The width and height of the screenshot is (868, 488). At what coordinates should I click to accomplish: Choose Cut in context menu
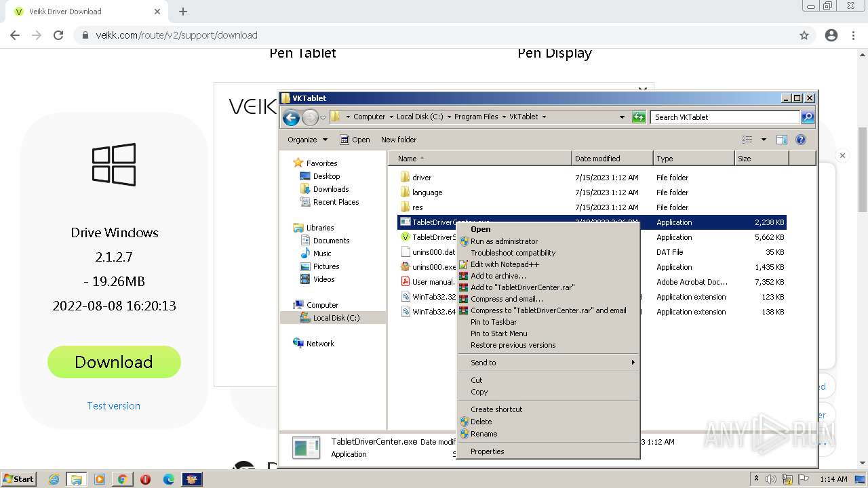[548, 380]
